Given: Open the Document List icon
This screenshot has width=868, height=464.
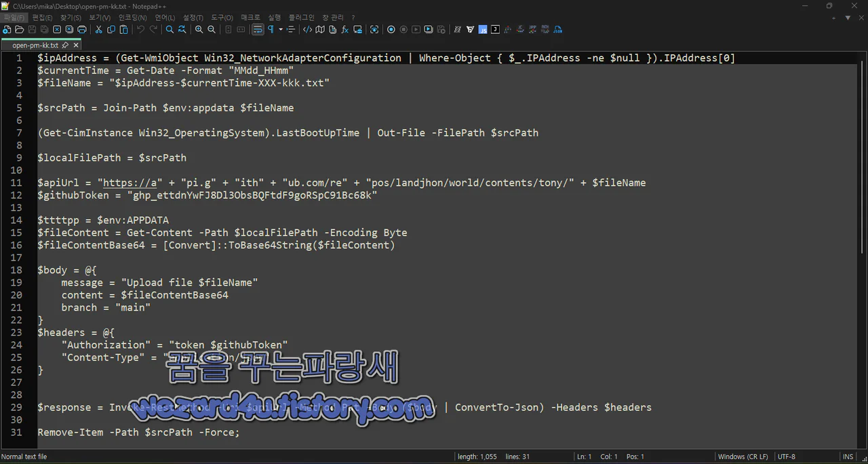Looking at the screenshot, I should pyautogui.click(x=332, y=30).
